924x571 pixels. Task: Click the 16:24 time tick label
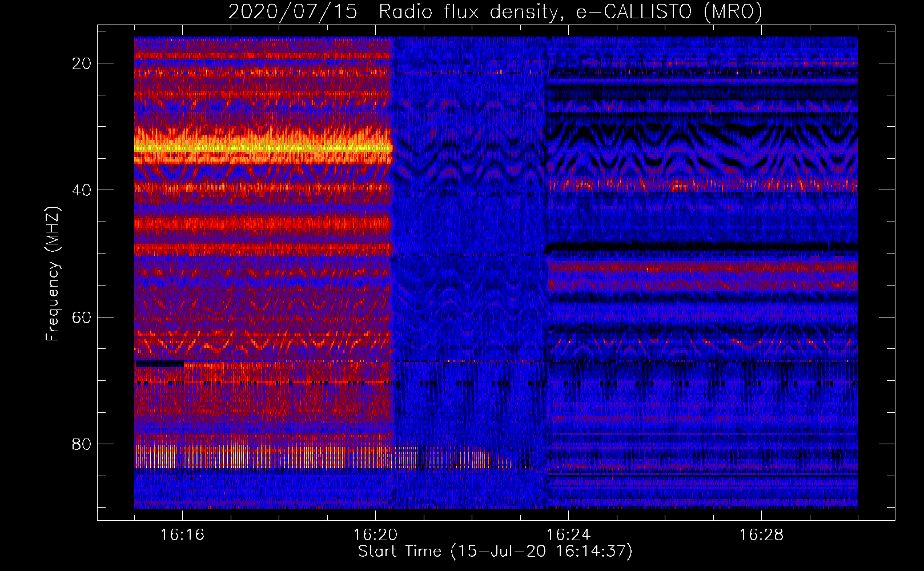(568, 534)
